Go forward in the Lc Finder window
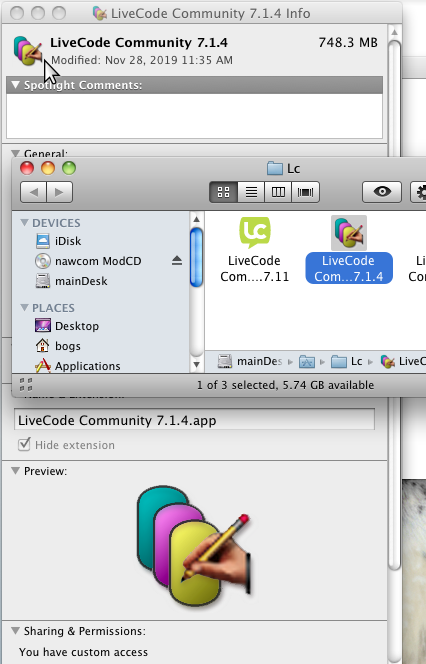Image resolution: width=426 pixels, height=664 pixels. (x=59, y=192)
